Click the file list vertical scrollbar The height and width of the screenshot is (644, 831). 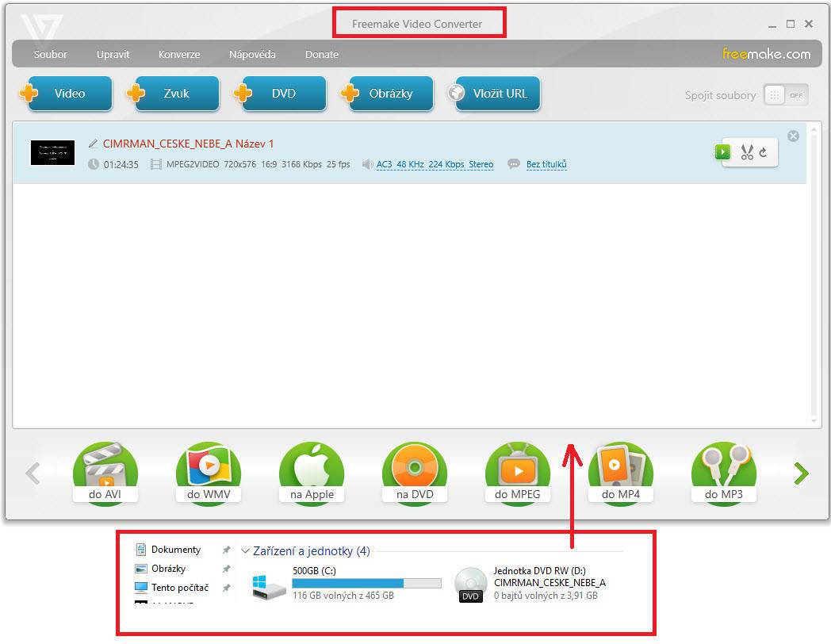point(814,274)
